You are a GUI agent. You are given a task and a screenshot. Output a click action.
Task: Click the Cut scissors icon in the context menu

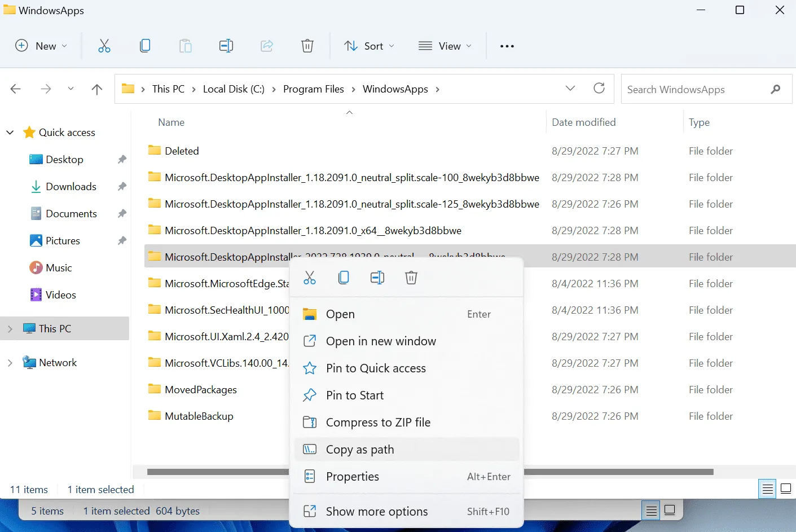310,278
